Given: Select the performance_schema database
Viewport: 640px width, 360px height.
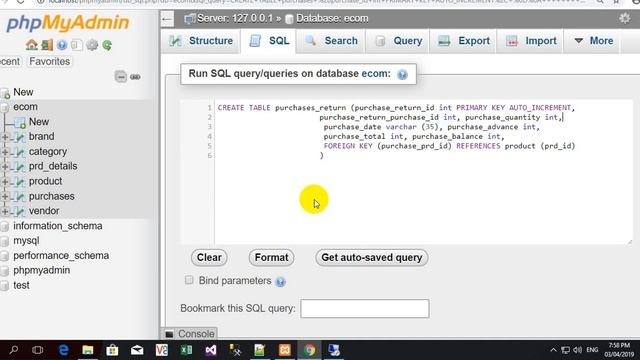Looking at the screenshot, I should pos(61,256).
